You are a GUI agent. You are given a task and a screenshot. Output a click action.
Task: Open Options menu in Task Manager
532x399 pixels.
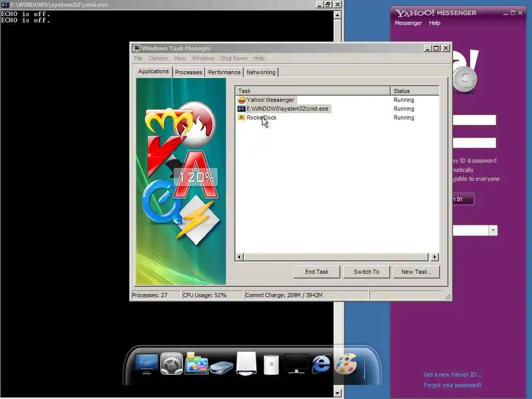pos(158,58)
